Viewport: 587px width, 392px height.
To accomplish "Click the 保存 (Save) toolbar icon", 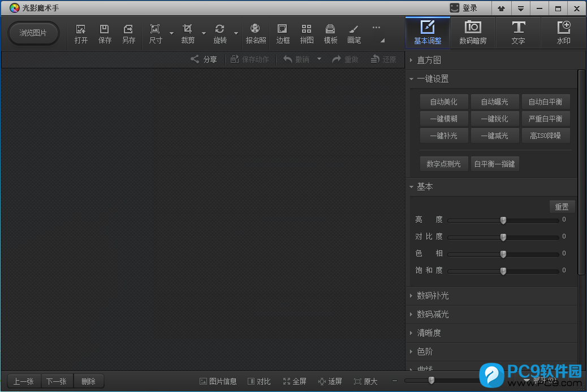I will click(105, 34).
